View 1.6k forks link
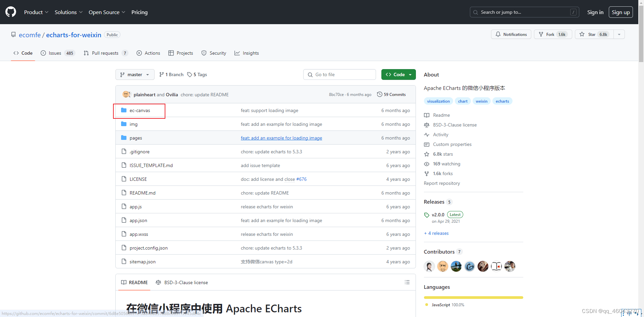Image resolution: width=644 pixels, height=317 pixels. click(x=439, y=173)
